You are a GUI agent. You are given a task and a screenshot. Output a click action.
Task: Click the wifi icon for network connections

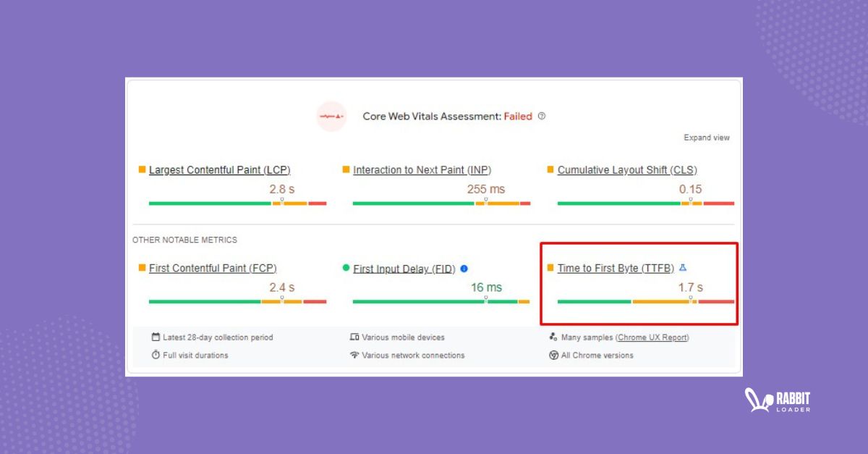(x=354, y=355)
